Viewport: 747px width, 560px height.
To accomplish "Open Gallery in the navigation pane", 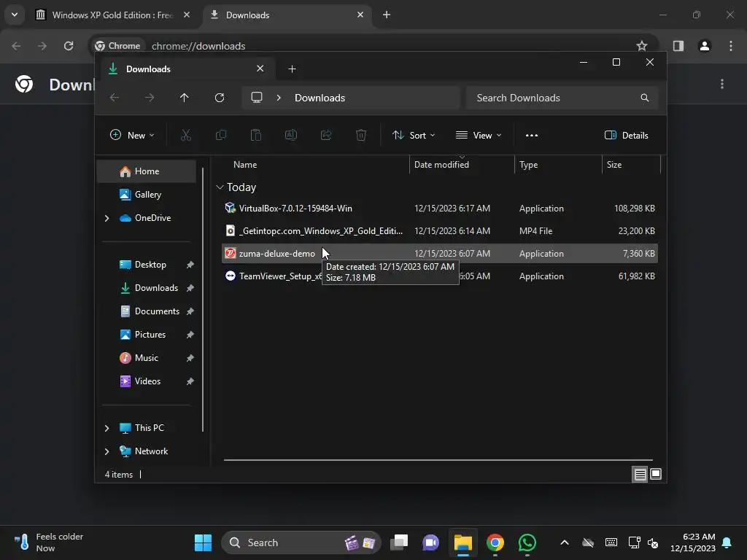I will (x=146, y=195).
